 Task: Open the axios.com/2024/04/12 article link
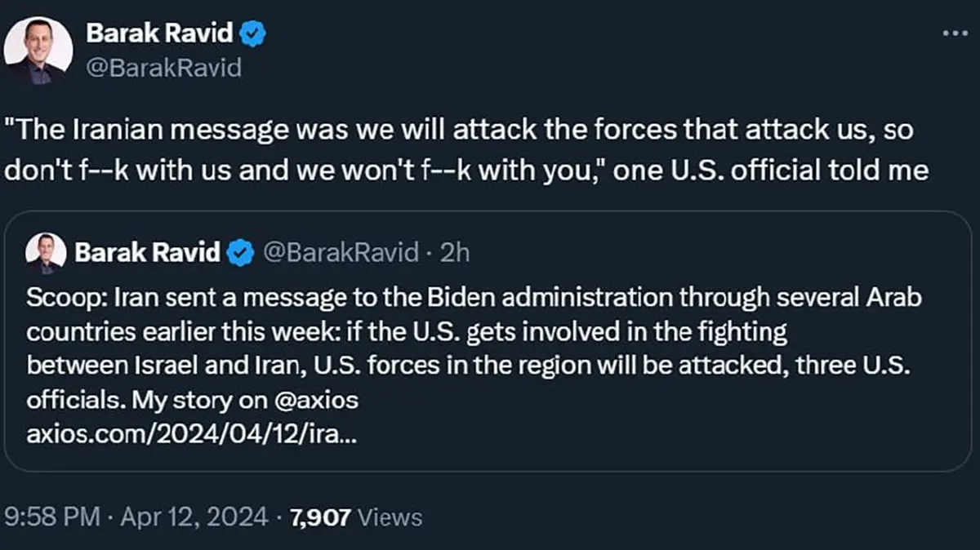pos(191,435)
